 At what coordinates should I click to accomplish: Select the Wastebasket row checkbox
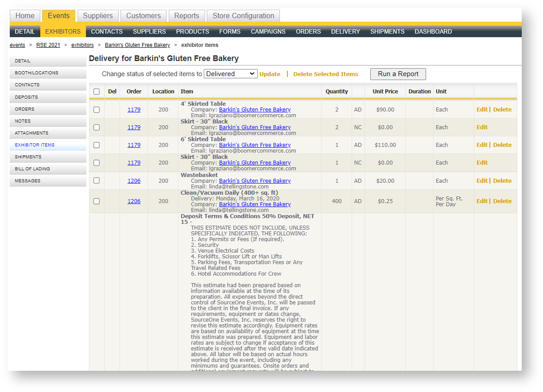pyautogui.click(x=97, y=181)
